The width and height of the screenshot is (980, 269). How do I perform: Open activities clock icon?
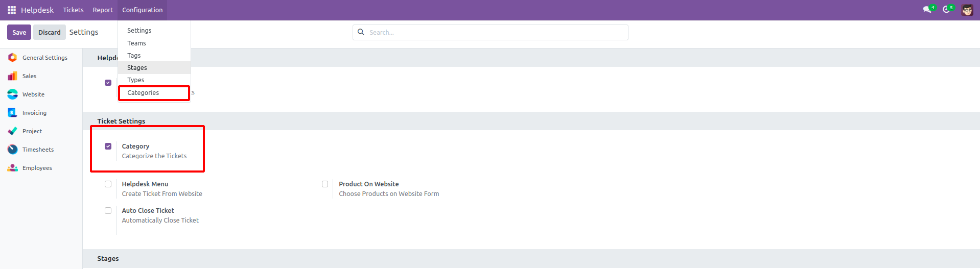tap(946, 10)
